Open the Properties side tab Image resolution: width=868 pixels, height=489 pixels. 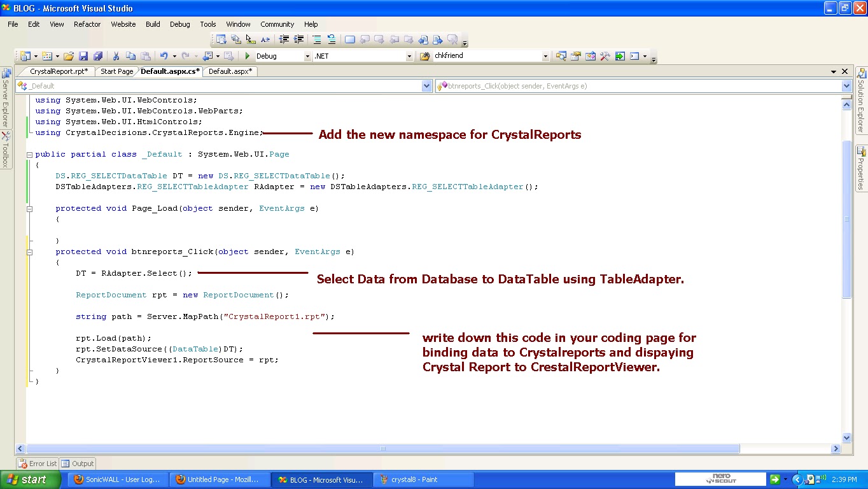click(x=862, y=168)
